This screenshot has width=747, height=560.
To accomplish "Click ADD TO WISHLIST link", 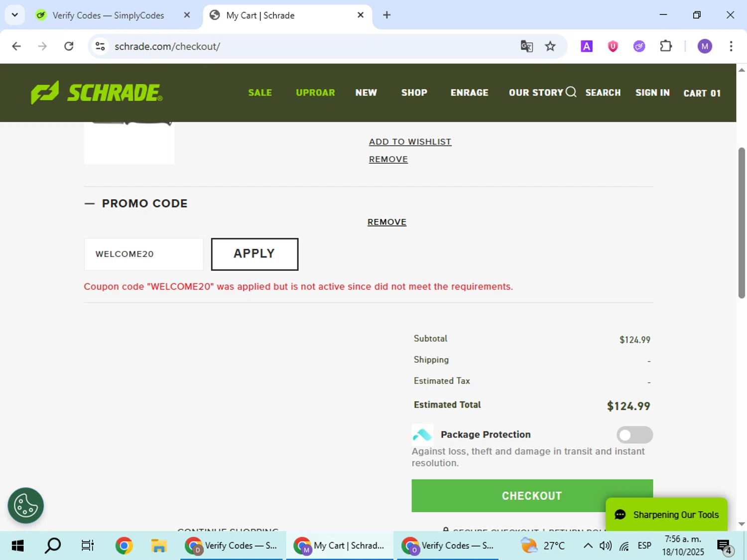I will (410, 142).
